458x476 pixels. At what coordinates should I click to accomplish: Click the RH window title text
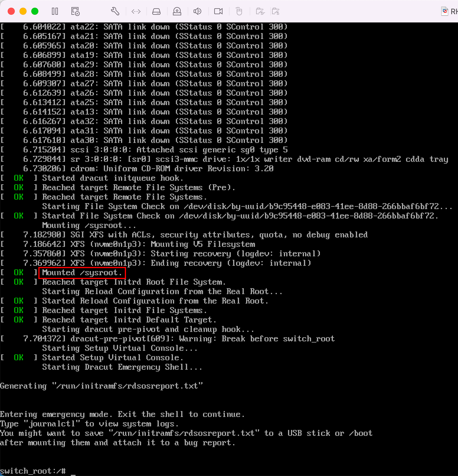(x=454, y=12)
